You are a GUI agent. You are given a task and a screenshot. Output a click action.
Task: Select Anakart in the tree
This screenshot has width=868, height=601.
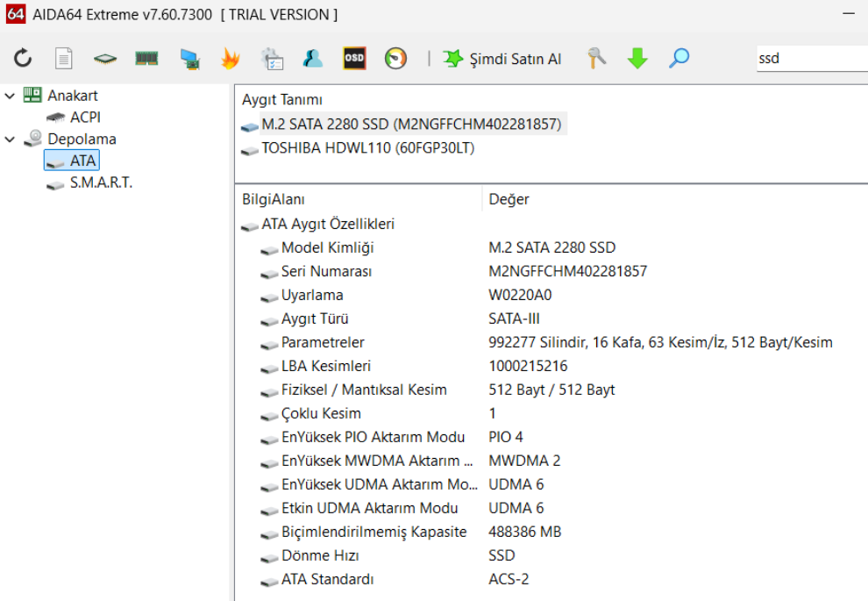point(73,96)
